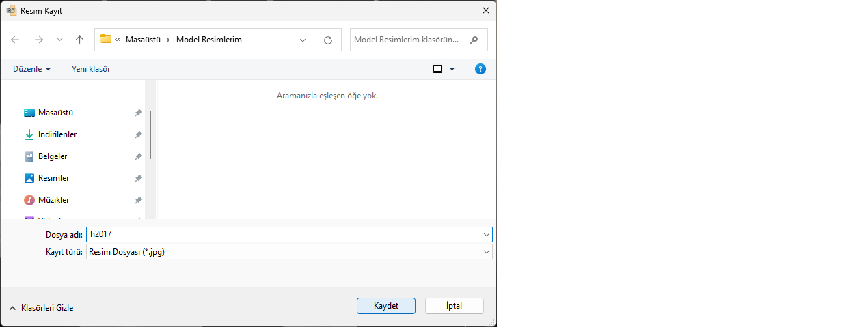Screen dimensions: 868x327
Task: Open help with the question mark icon
Action: (480, 69)
